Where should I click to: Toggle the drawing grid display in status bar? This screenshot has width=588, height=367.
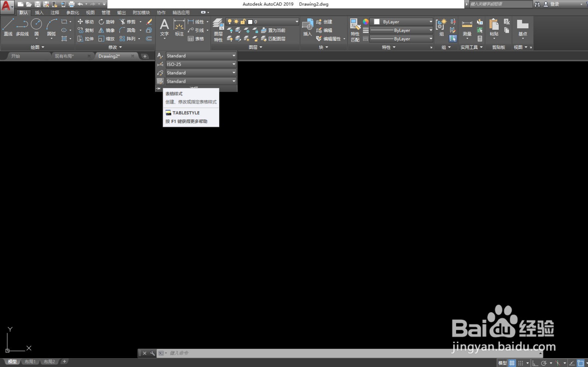click(x=512, y=363)
